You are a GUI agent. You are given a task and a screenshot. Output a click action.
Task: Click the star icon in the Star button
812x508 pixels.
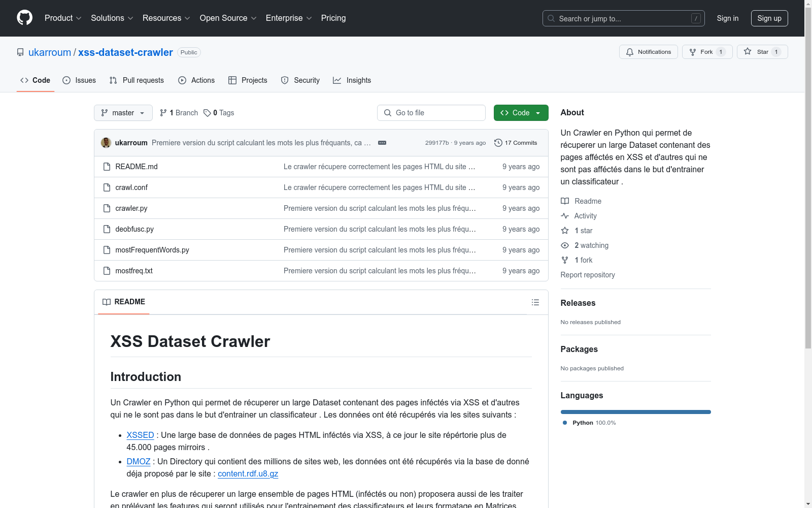[748, 51]
